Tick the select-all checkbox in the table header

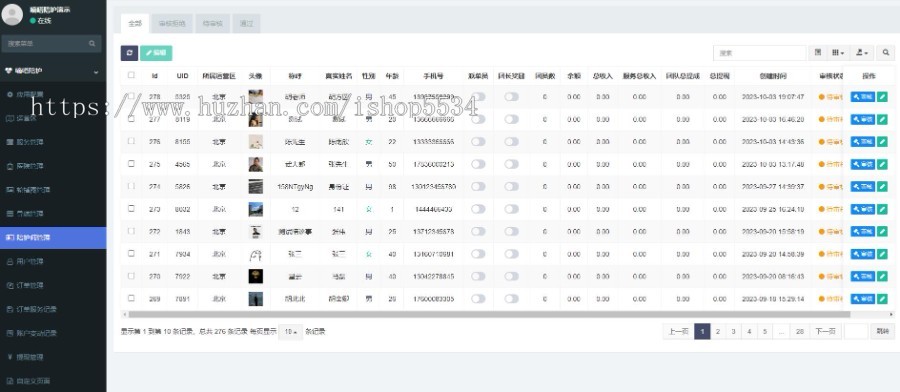[x=131, y=75]
